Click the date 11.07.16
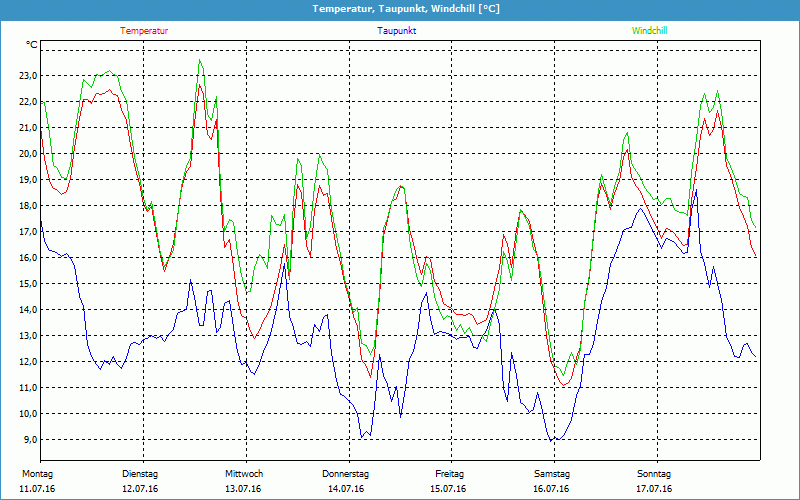This screenshot has width=800, height=500. click(x=37, y=489)
